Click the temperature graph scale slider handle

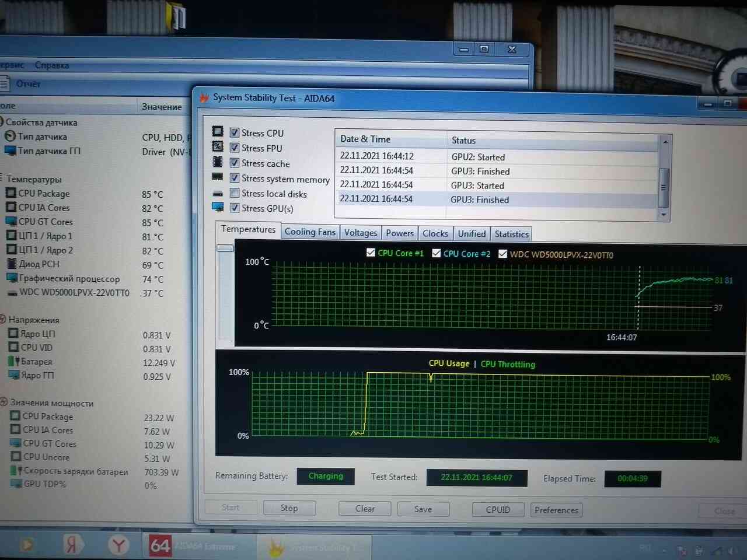(x=225, y=248)
